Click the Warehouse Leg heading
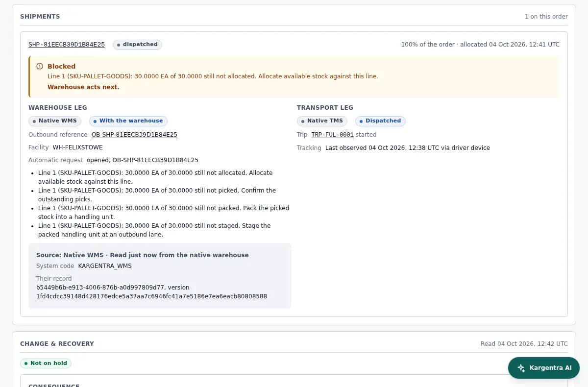 [x=58, y=108]
